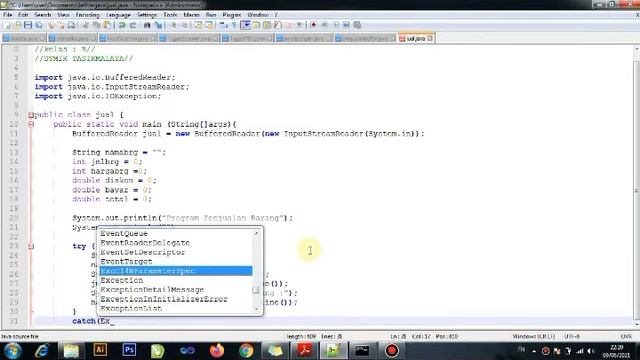The height and width of the screenshot is (360, 640).
Task: Choose ExceptionDetailMessage from autocomplete list
Action: tap(176, 290)
